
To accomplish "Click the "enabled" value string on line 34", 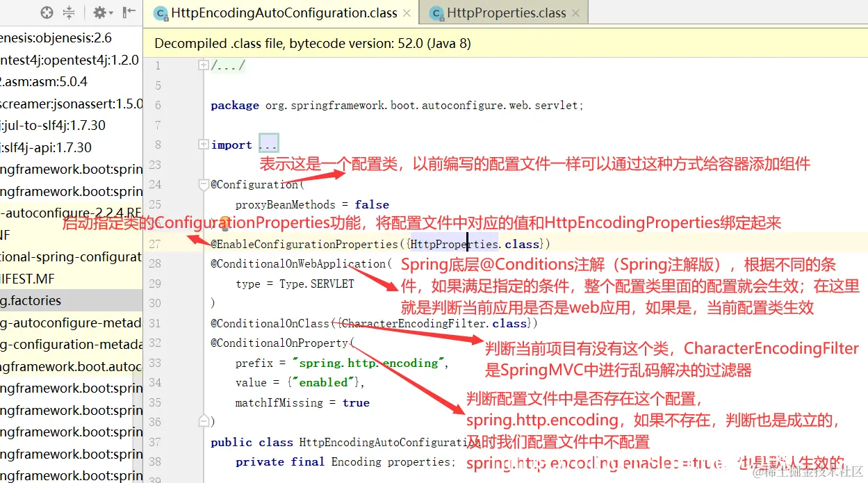I will tap(324, 383).
